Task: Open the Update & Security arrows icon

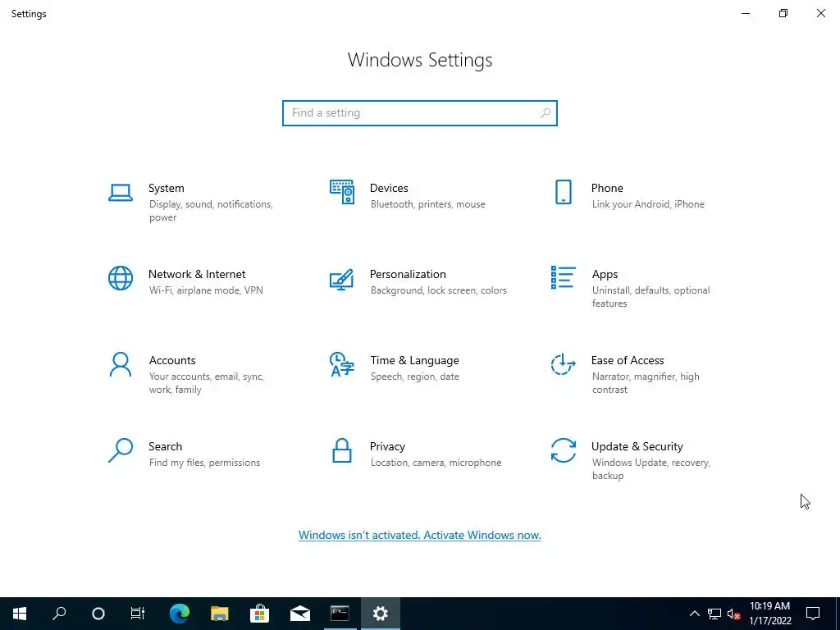Action: coord(563,450)
